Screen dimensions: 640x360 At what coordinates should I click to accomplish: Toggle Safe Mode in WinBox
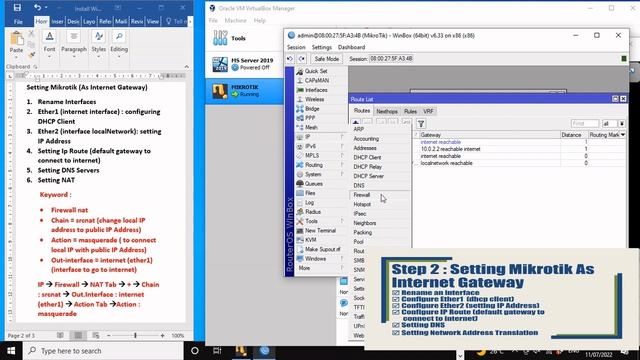click(327, 59)
